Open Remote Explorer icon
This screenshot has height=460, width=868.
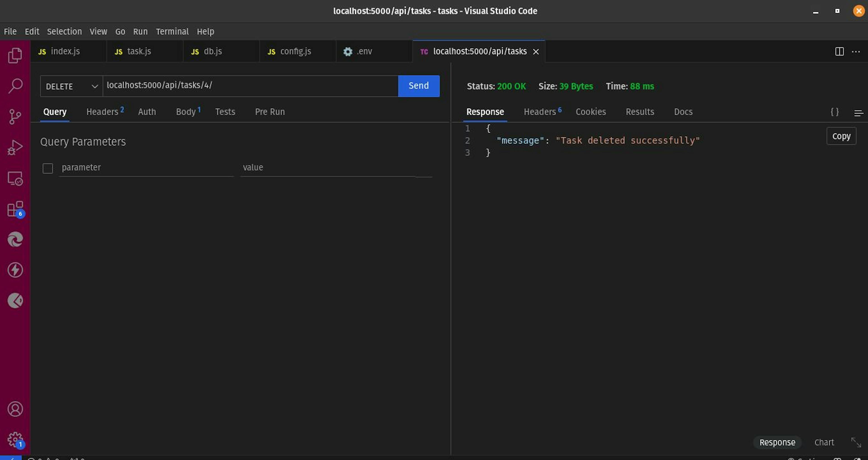[15, 178]
